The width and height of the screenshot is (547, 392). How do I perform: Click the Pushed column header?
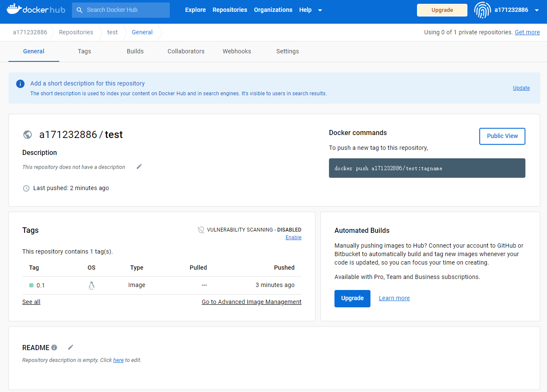284,268
